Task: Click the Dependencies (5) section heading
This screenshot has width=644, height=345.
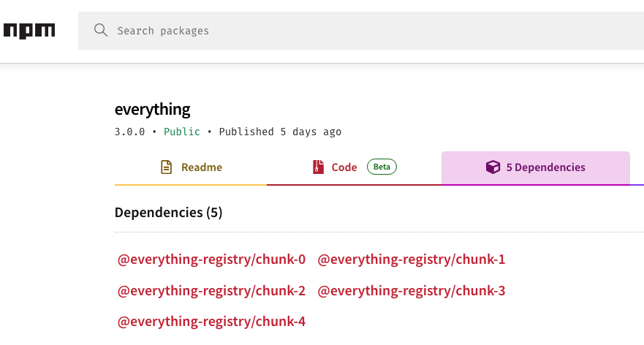Action: point(168,213)
